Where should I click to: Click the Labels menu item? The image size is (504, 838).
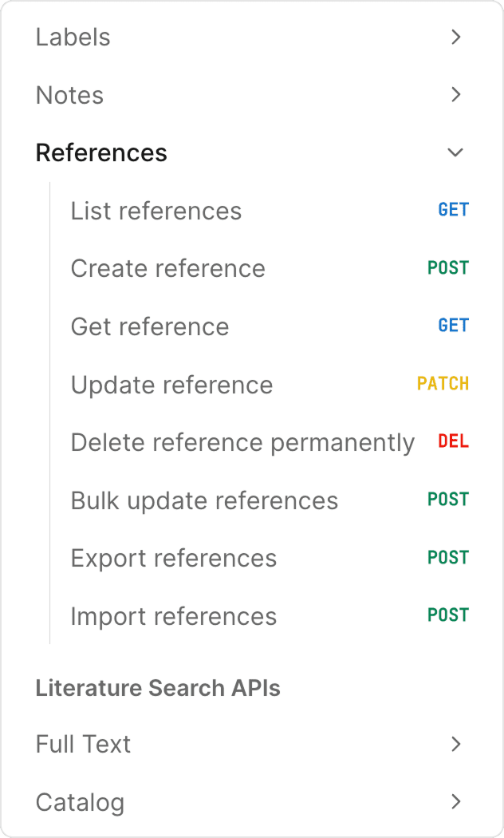[73, 37]
